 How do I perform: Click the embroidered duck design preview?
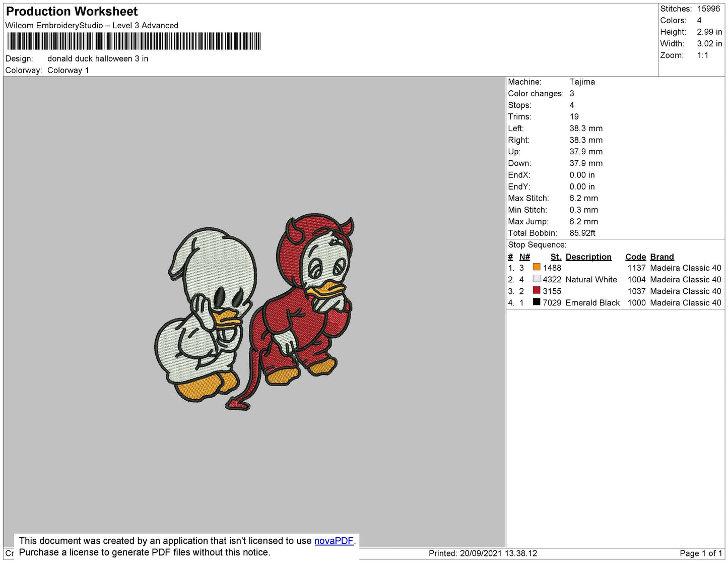tap(254, 312)
